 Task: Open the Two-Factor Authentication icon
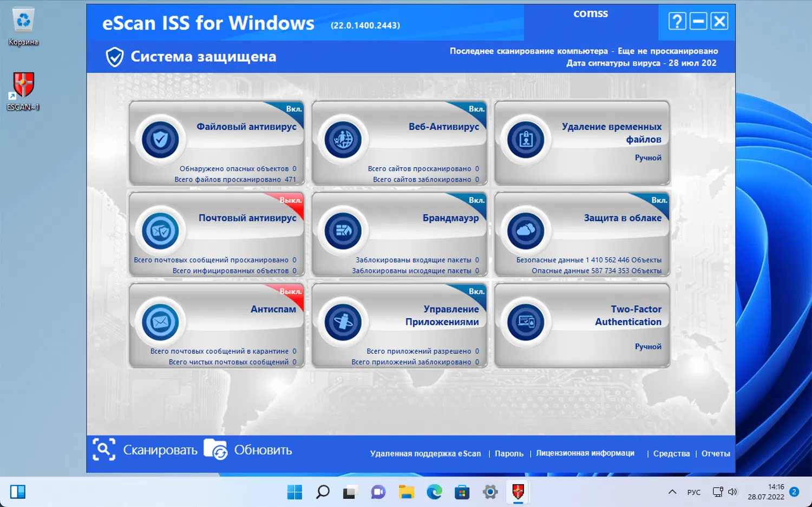[526, 322]
